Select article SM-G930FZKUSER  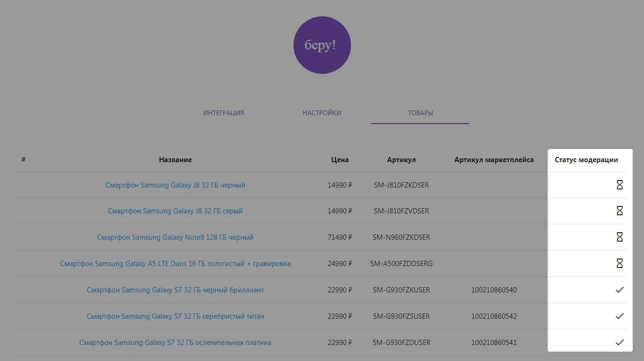pos(402,290)
